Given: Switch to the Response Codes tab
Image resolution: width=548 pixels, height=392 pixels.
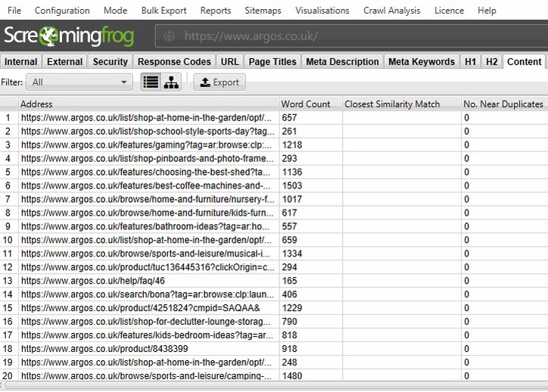Looking at the screenshot, I should pyautogui.click(x=174, y=62).
